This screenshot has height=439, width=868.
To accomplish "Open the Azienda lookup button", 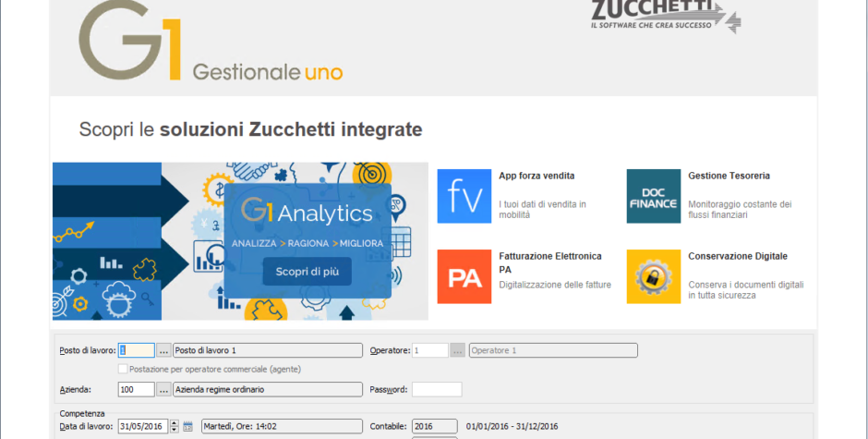I will (163, 390).
